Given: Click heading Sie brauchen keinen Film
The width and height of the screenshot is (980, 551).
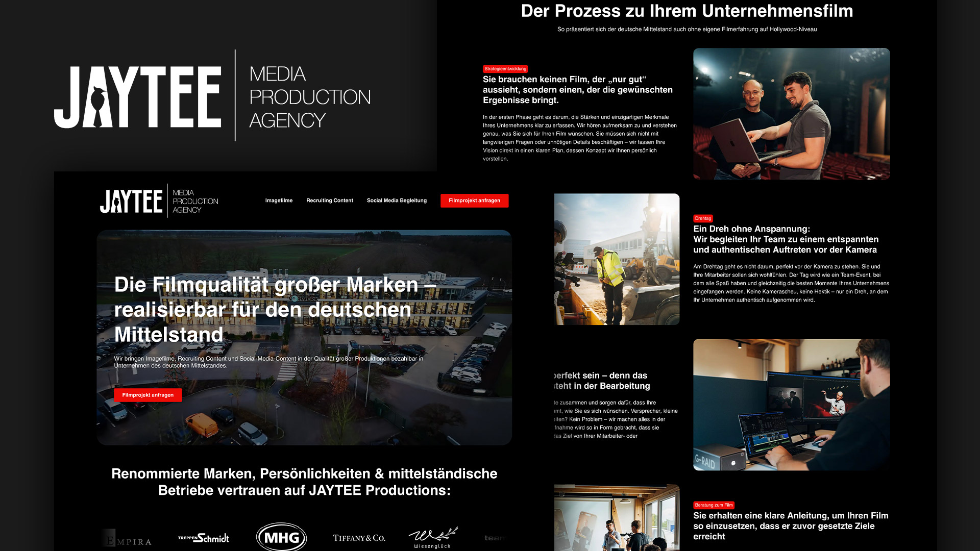Looking at the screenshot, I should [578, 90].
